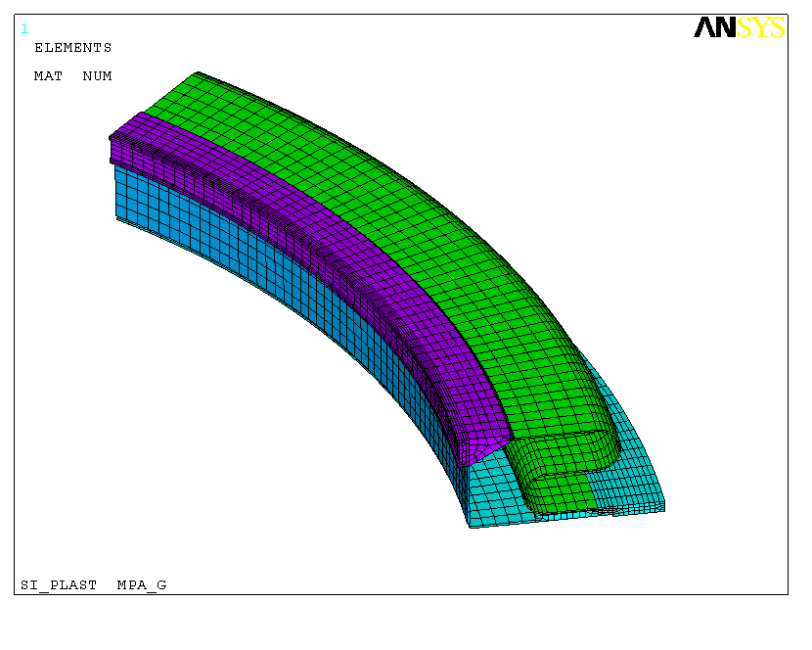Click the MAT NUM label

[73, 76]
